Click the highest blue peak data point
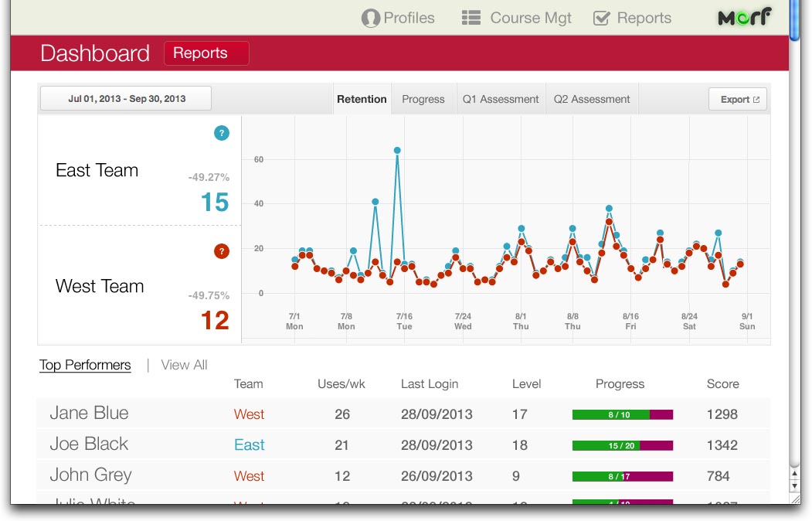This screenshot has height=521, width=812. coord(397,151)
